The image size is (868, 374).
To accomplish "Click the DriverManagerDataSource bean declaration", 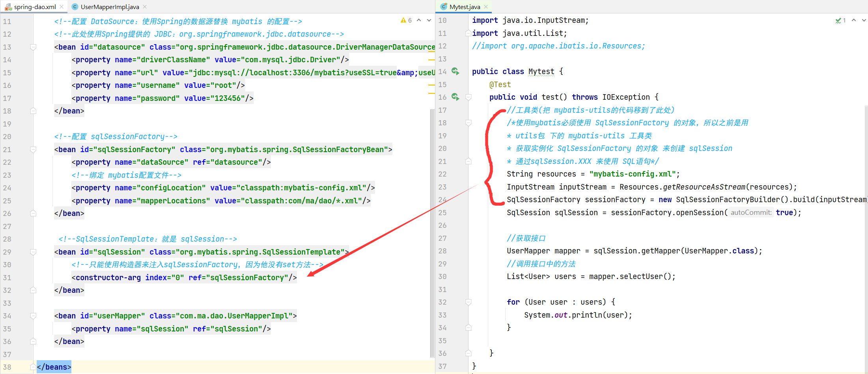I will pyautogui.click(x=245, y=47).
